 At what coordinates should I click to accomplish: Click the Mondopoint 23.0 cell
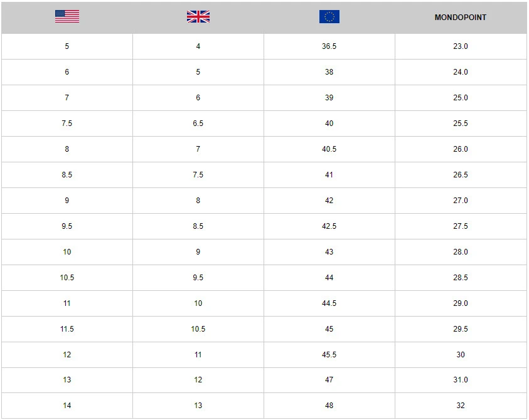[x=461, y=46]
